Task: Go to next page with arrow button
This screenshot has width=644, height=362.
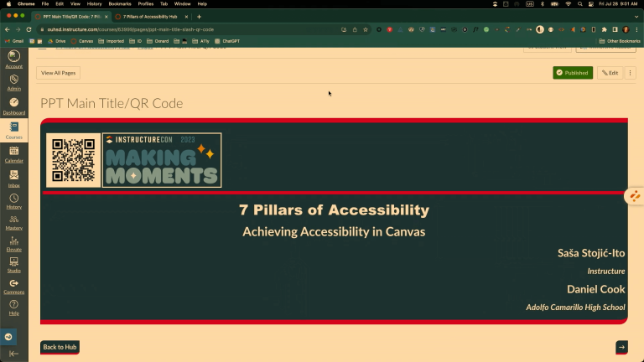Action: click(x=622, y=347)
